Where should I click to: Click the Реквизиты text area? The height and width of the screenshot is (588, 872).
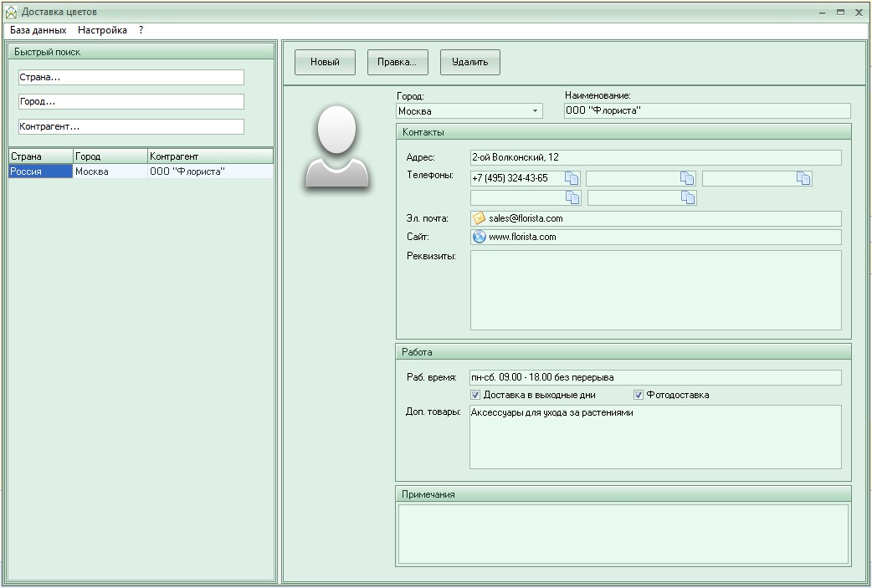pos(655,290)
